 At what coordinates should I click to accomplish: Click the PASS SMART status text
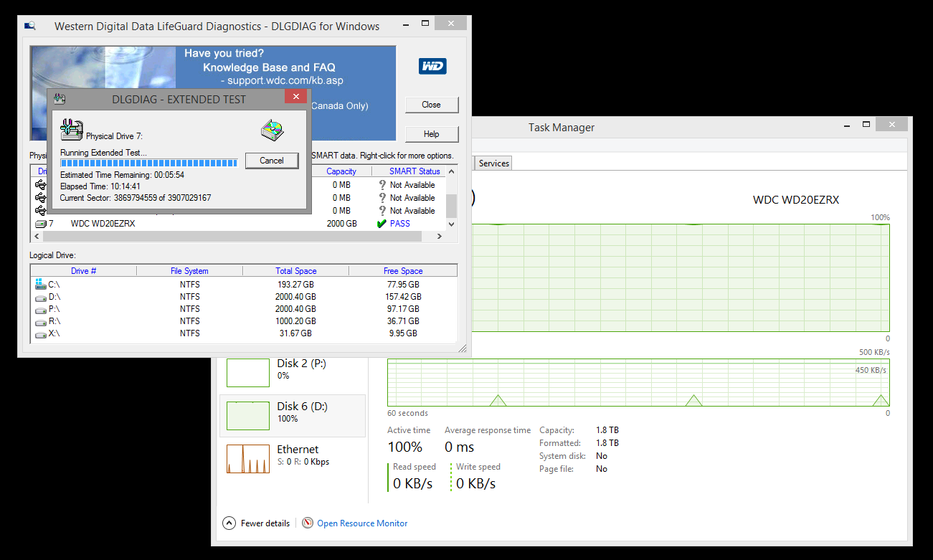click(400, 224)
